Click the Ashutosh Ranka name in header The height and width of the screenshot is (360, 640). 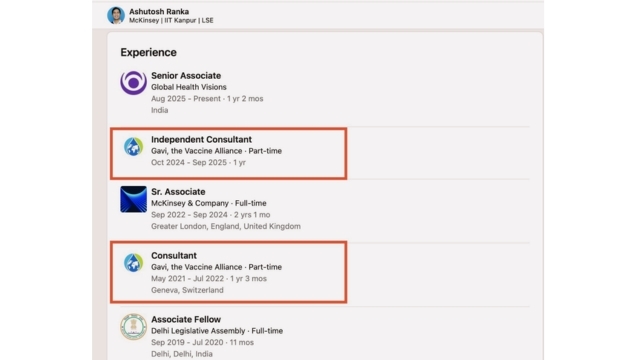[x=159, y=11]
